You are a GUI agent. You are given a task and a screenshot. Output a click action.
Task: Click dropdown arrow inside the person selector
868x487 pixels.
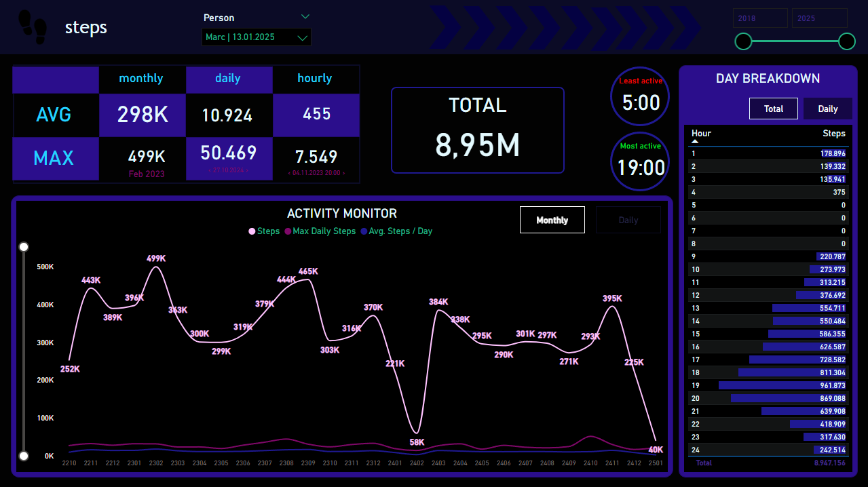303,38
